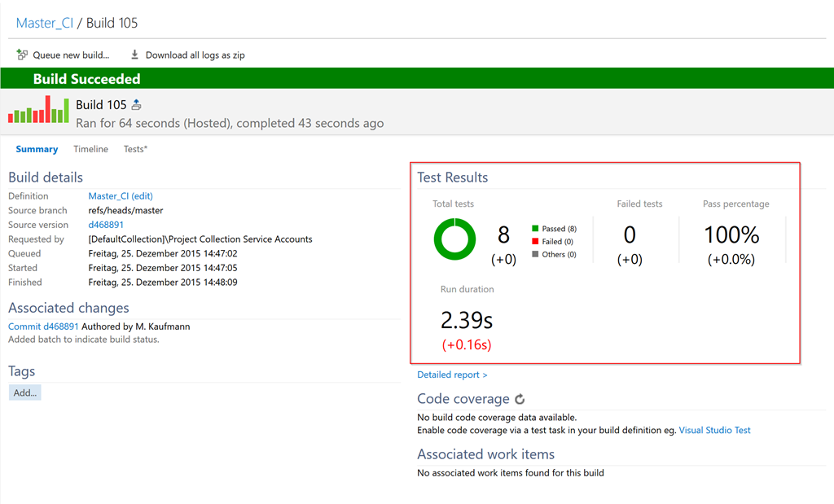The image size is (834, 504).
Task: Follow the Visual Studio Test link
Action: [714, 430]
